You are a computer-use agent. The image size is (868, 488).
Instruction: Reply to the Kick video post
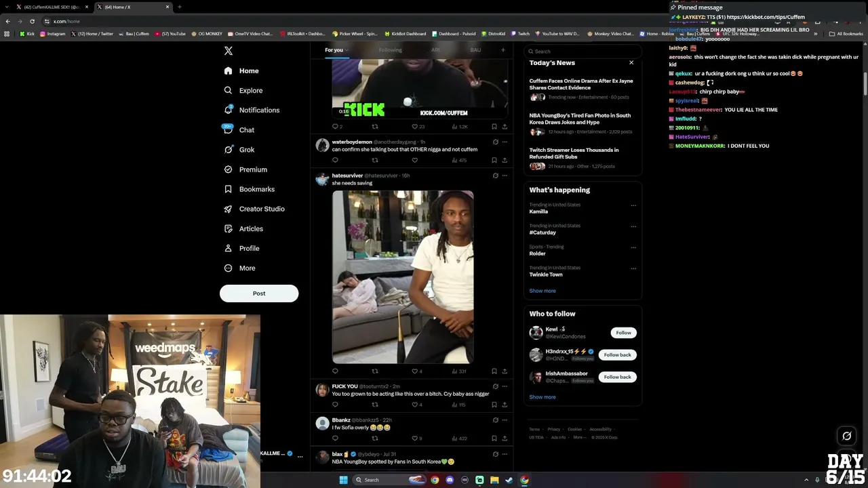pyautogui.click(x=337, y=127)
